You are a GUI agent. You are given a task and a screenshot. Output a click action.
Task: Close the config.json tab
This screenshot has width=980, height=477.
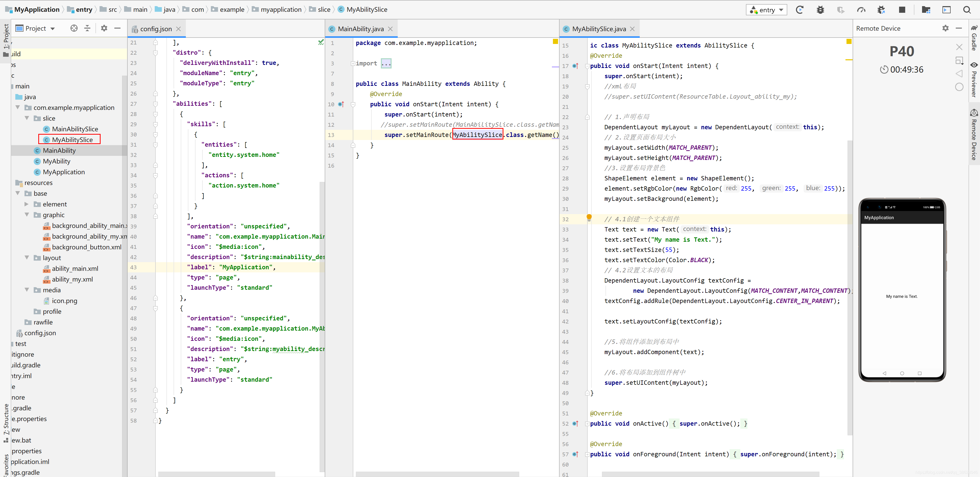point(178,29)
